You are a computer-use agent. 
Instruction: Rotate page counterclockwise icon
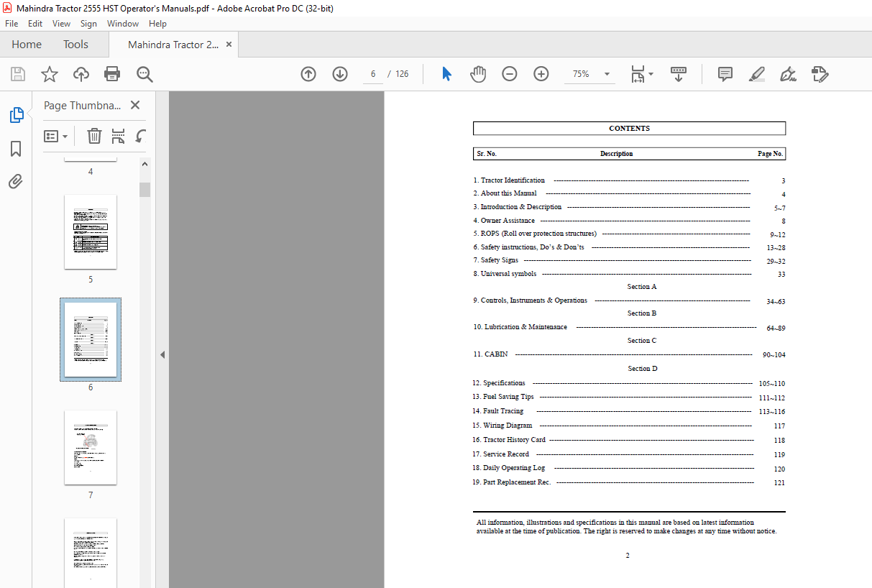[x=141, y=136]
